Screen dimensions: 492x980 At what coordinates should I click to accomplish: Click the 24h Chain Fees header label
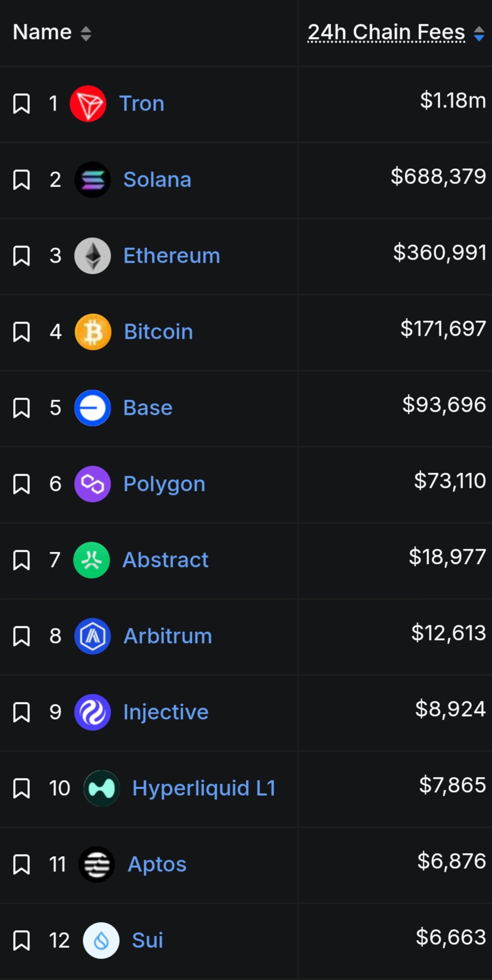click(x=386, y=32)
